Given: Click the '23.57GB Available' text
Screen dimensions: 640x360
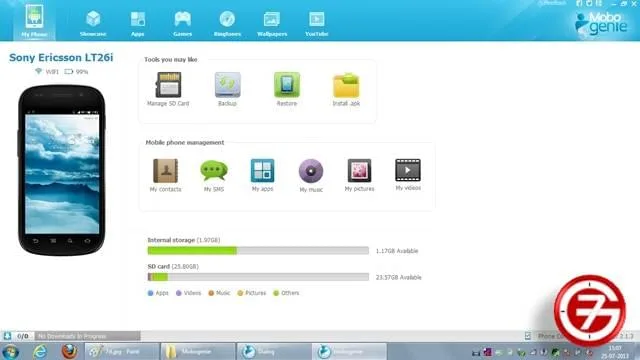Looking at the screenshot, I should point(398,277).
